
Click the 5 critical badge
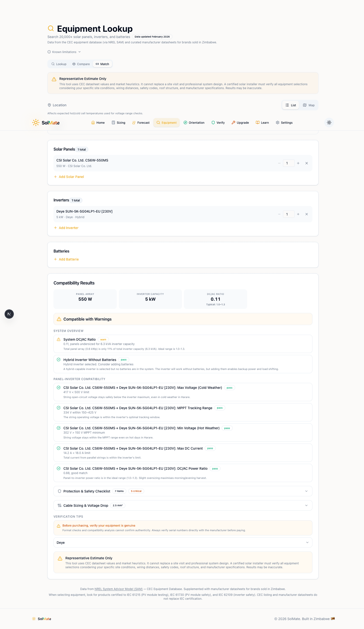pyautogui.click(x=136, y=491)
